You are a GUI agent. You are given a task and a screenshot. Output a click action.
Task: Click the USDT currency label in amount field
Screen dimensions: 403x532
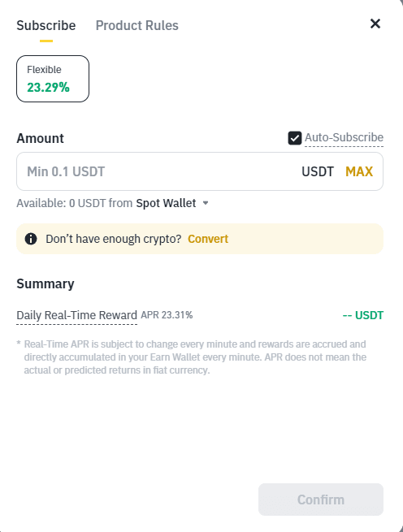318,171
